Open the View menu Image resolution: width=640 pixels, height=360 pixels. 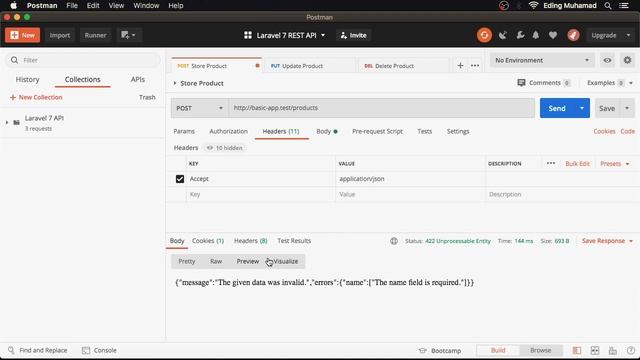click(116, 6)
